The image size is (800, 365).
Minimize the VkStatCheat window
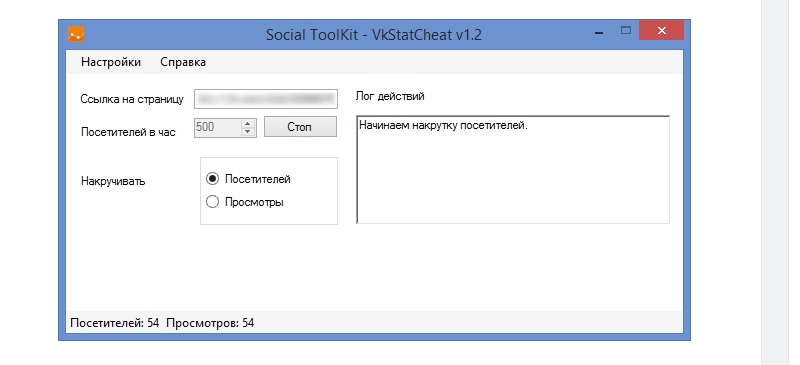click(x=599, y=34)
